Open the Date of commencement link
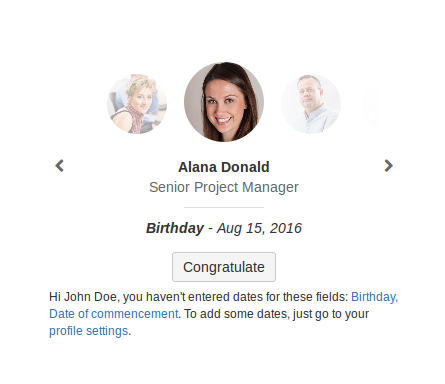445x384 pixels. (x=114, y=314)
